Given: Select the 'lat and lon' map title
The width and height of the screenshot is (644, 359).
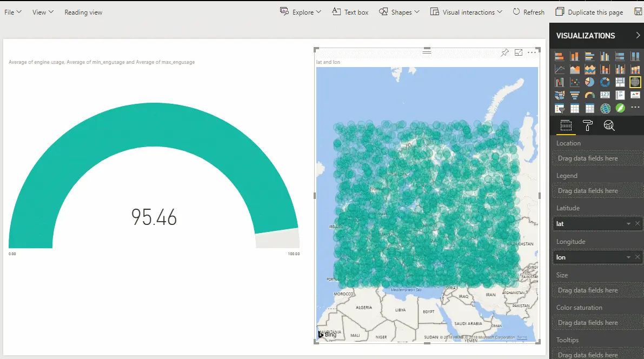Looking at the screenshot, I should [328, 62].
